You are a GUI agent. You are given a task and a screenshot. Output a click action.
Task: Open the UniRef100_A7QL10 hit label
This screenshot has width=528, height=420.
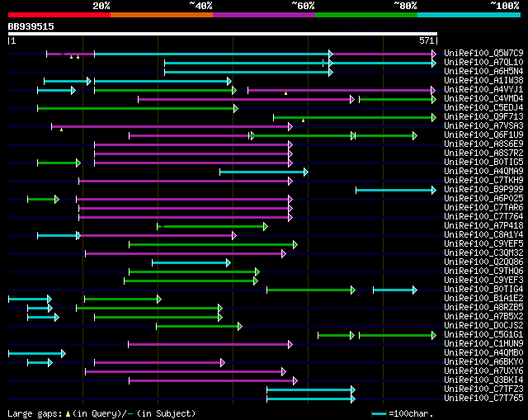click(483, 62)
